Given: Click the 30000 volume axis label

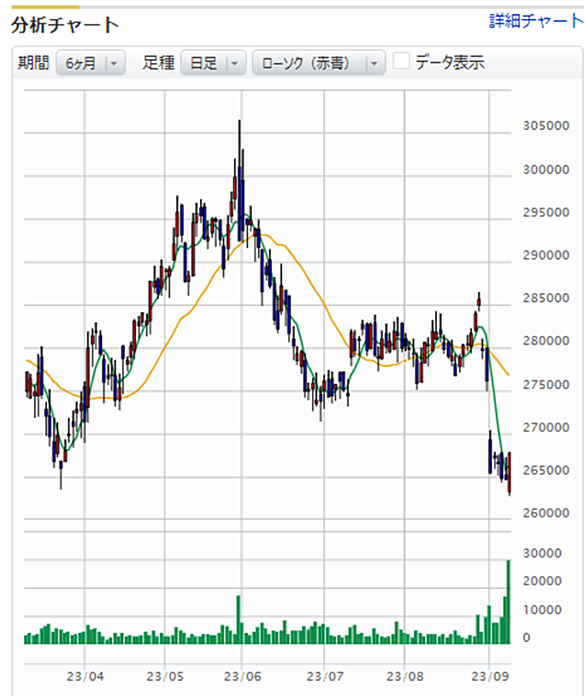Looking at the screenshot, I should (542, 553).
